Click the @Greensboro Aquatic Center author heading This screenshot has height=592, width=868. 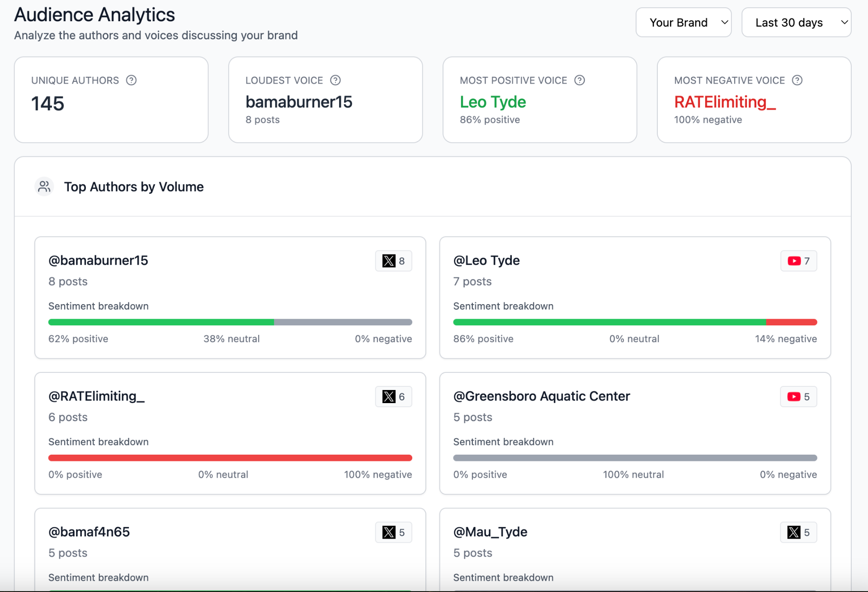pyautogui.click(x=541, y=396)
